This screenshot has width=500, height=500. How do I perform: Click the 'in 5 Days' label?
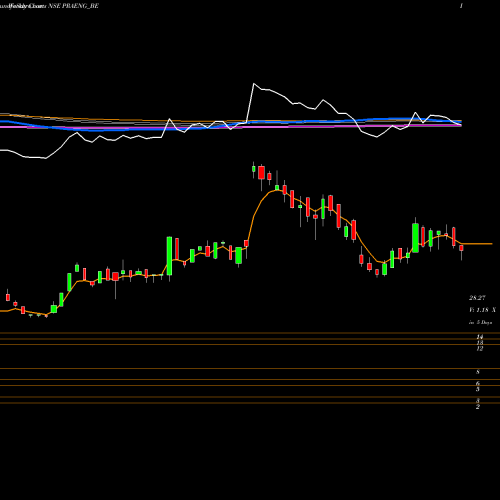[481, 322]
